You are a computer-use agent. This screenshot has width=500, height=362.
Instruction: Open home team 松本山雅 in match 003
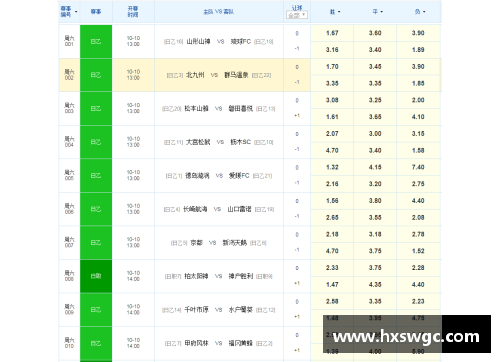(196, 108)
